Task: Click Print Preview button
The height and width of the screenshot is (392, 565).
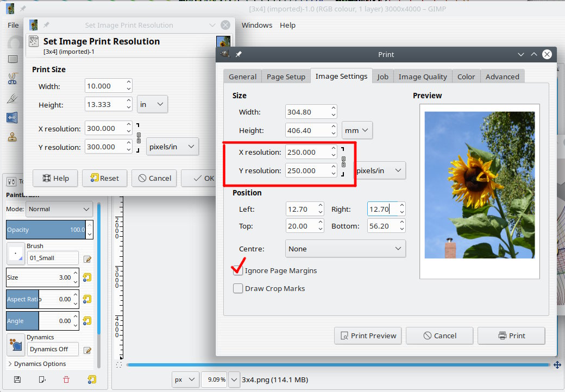Action: [368, 336]
